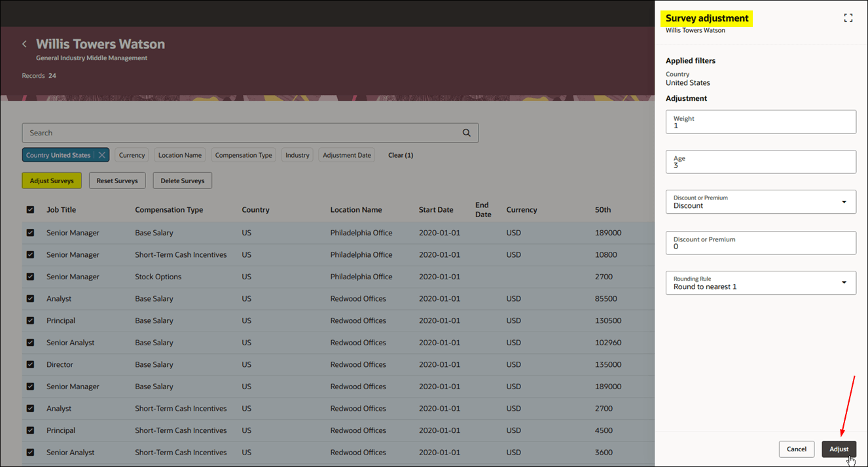Image resolution: width=868 pixels, height=467 pixels.
Task: Uncheck the Principal Base Salary row checkbox
Action: [x=30, y=320]
